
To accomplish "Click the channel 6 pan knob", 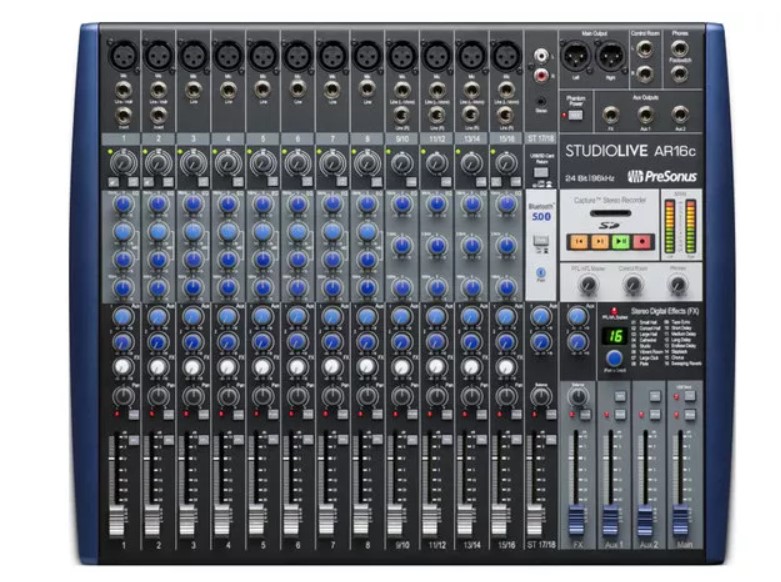I will tap(297, 397).
